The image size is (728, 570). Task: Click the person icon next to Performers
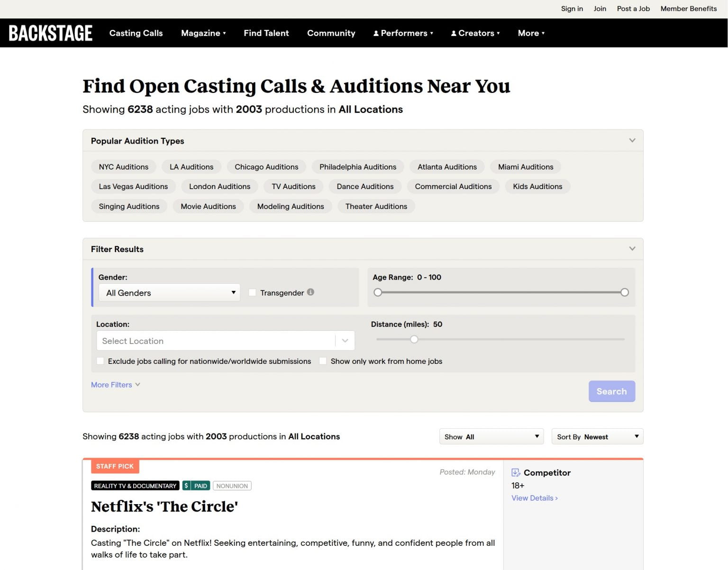[x=376, y=33]
